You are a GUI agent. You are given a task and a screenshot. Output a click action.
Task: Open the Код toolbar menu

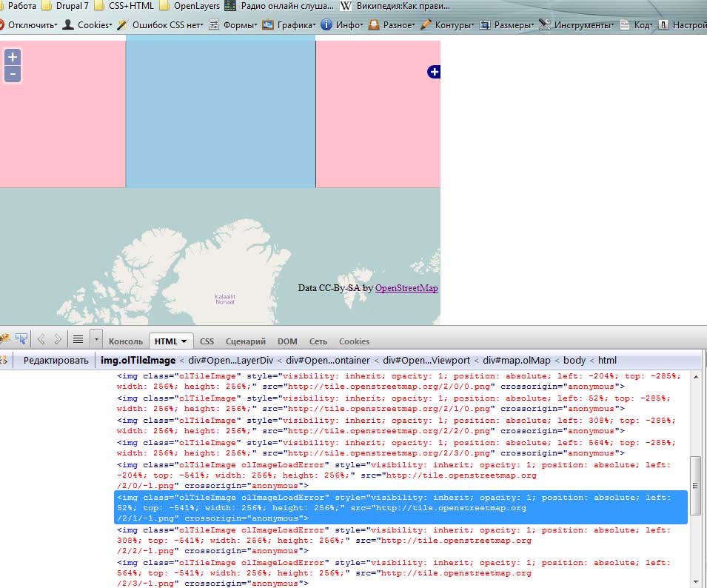tap(636, 24)
